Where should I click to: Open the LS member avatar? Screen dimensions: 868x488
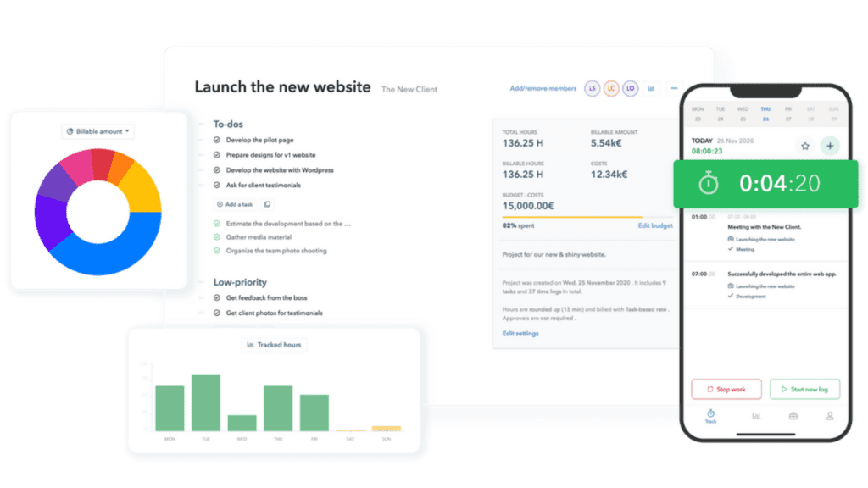[x=592, y=88]
